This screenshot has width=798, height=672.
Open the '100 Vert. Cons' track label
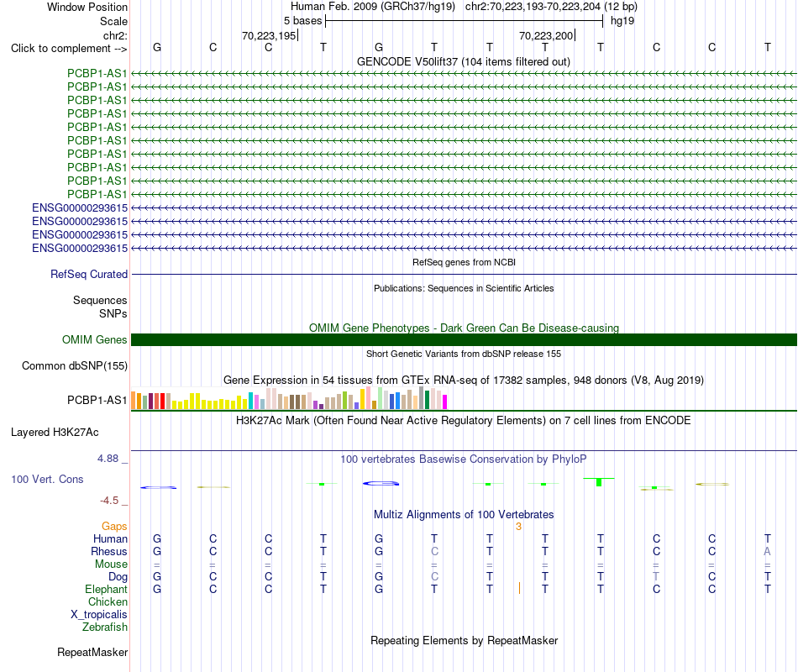click(x=47, y=480)
